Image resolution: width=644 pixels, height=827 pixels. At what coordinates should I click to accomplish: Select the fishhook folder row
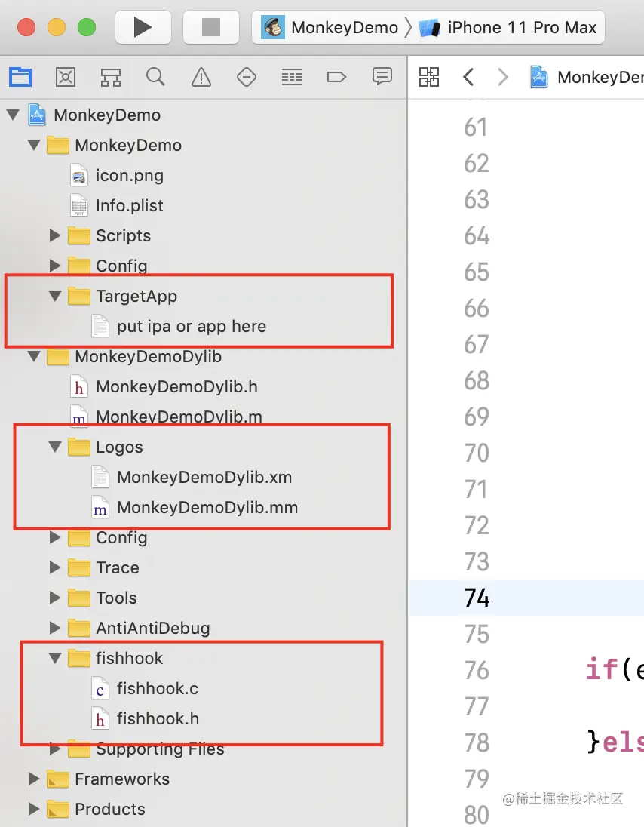point(204,658)
